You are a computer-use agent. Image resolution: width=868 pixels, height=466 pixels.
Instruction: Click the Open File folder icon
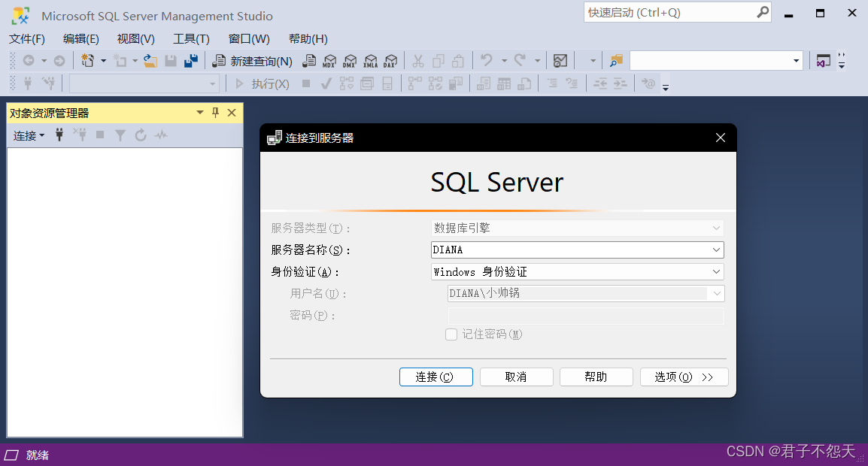coord(150,60)
